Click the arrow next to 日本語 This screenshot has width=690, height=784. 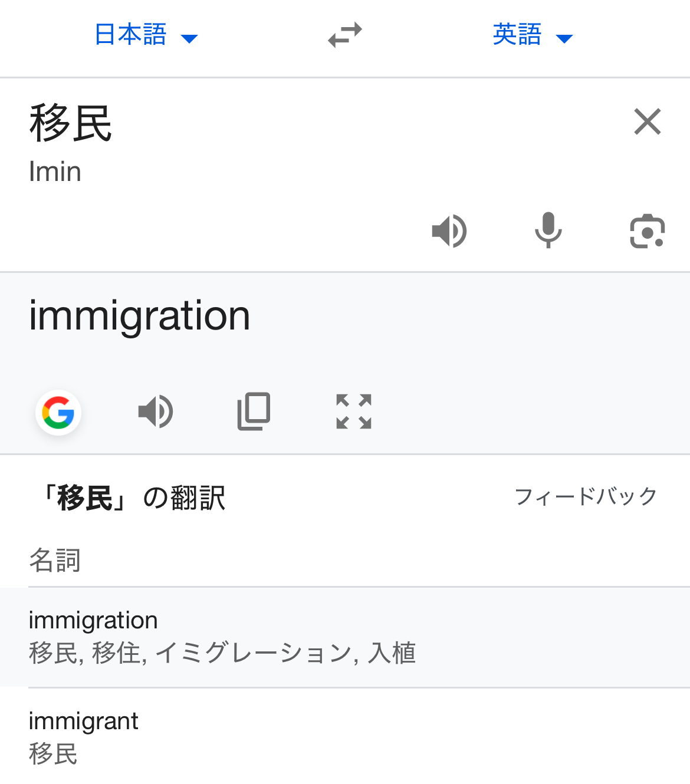pyautogui.click(x=189, y=39)
